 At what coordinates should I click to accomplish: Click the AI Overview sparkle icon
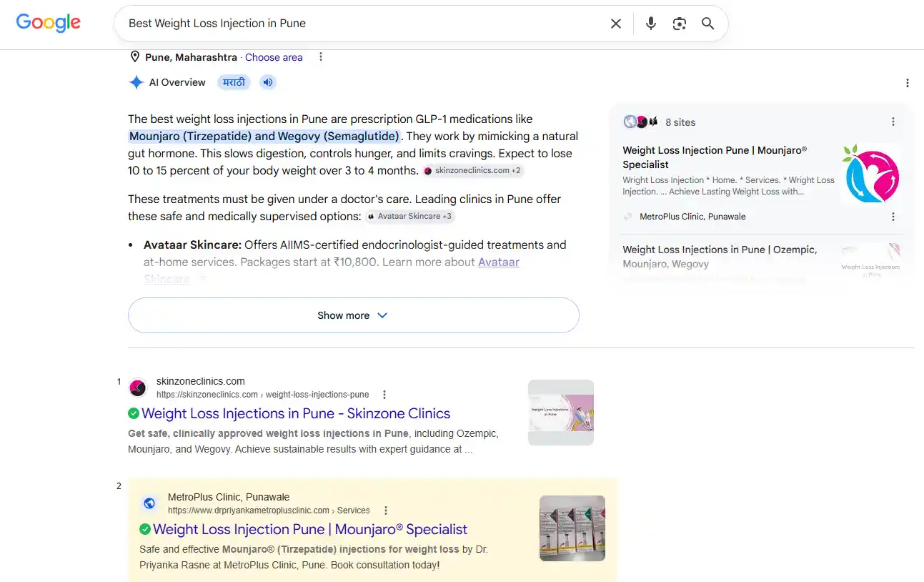point(136,82)
